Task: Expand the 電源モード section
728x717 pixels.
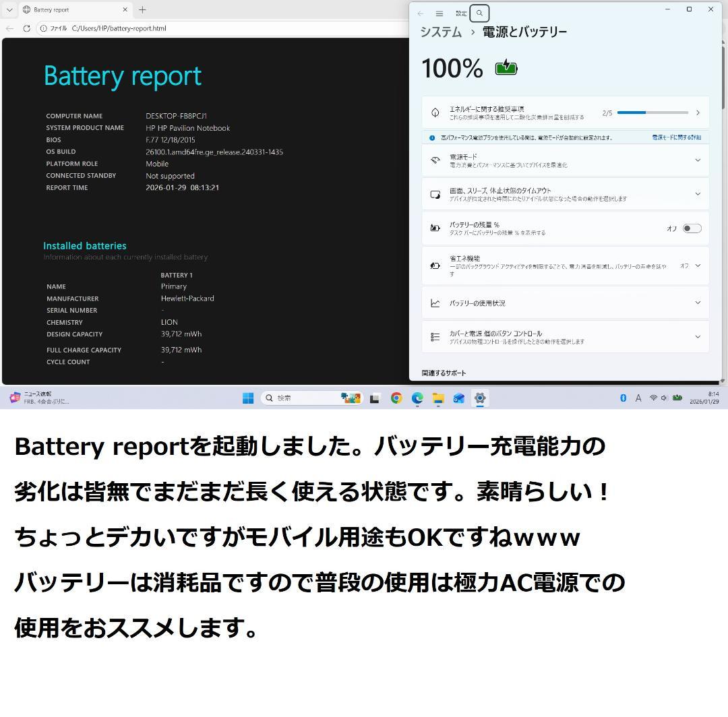Action: click(698, 160)
